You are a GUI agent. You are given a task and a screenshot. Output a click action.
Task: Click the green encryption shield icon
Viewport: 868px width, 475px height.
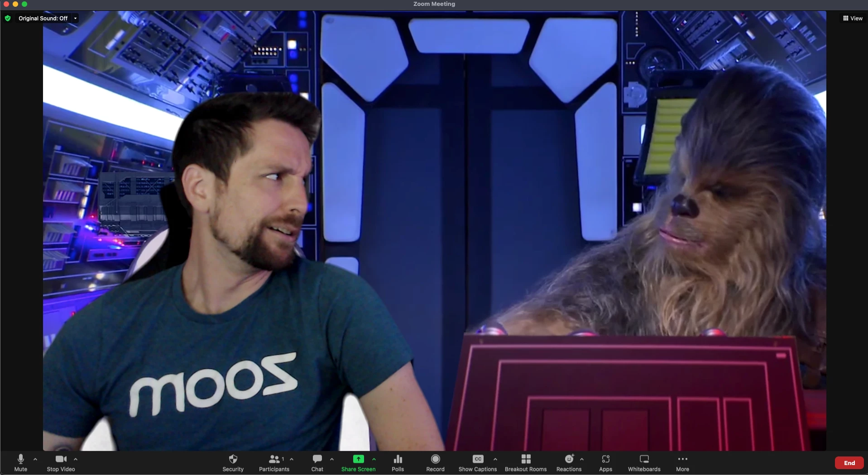pyautogui.click(x=8, y=19)
